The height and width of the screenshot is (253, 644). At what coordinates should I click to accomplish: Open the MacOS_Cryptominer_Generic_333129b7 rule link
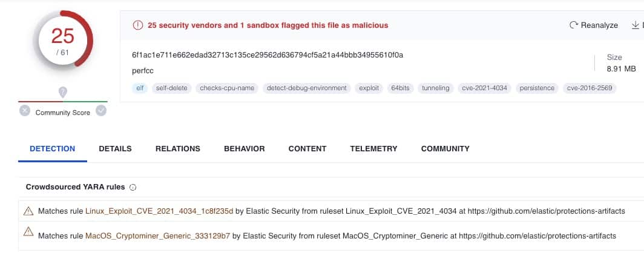pyautogui.click(x=158, y=235)
